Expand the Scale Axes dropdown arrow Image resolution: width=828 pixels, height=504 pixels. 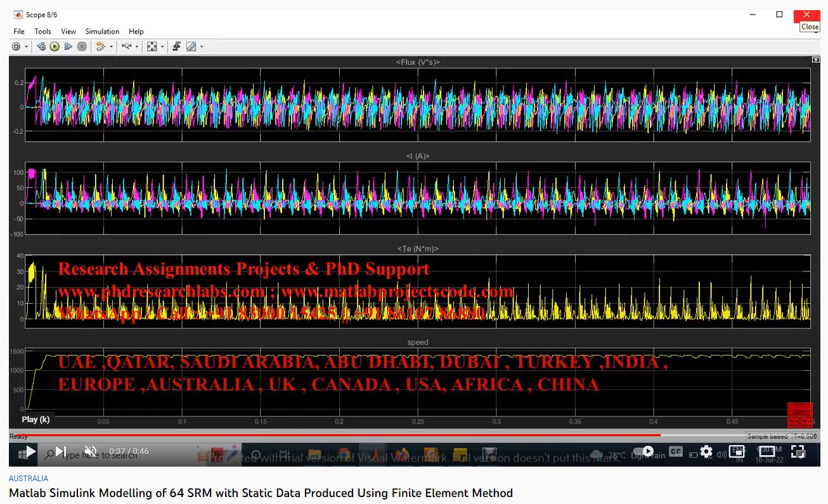(x=162, y=47)
